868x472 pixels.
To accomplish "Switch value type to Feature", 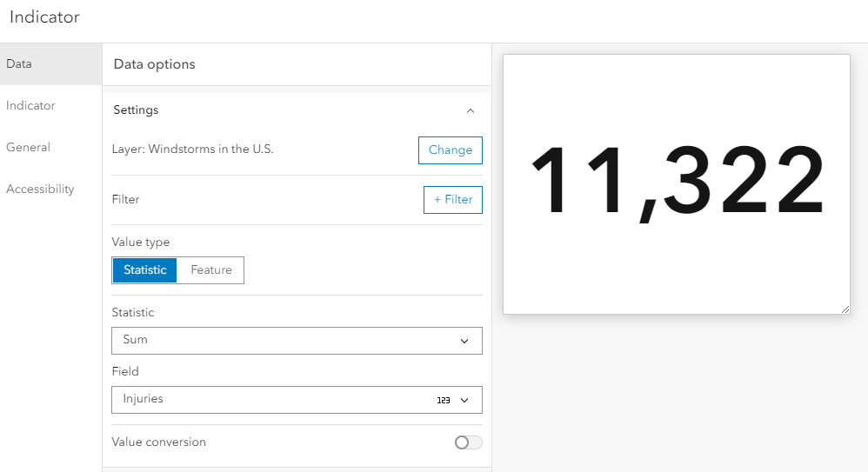I will coord(211,270).
